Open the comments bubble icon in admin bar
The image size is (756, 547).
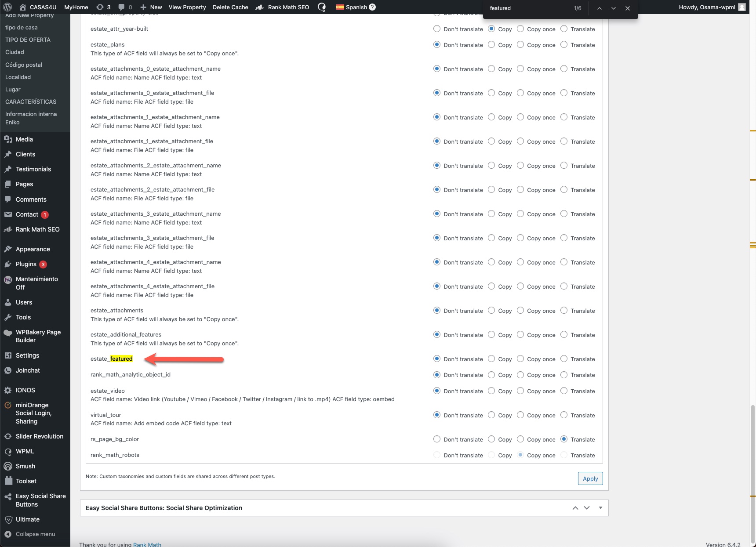(121, 7)
